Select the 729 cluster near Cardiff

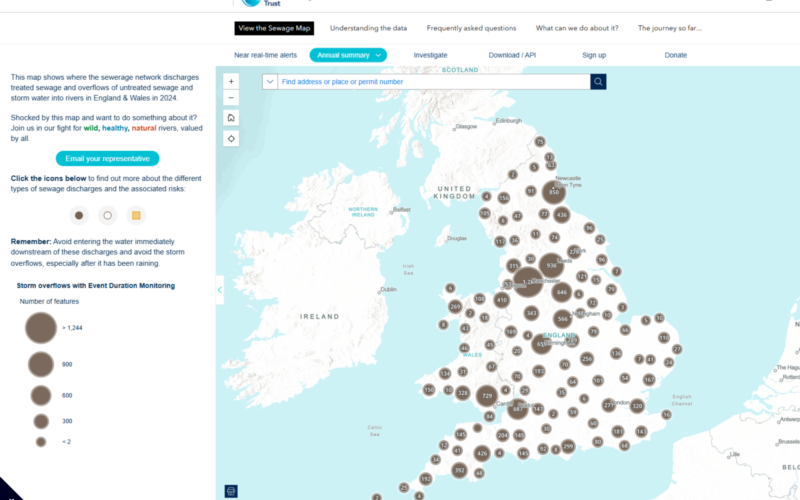(487, 396)
